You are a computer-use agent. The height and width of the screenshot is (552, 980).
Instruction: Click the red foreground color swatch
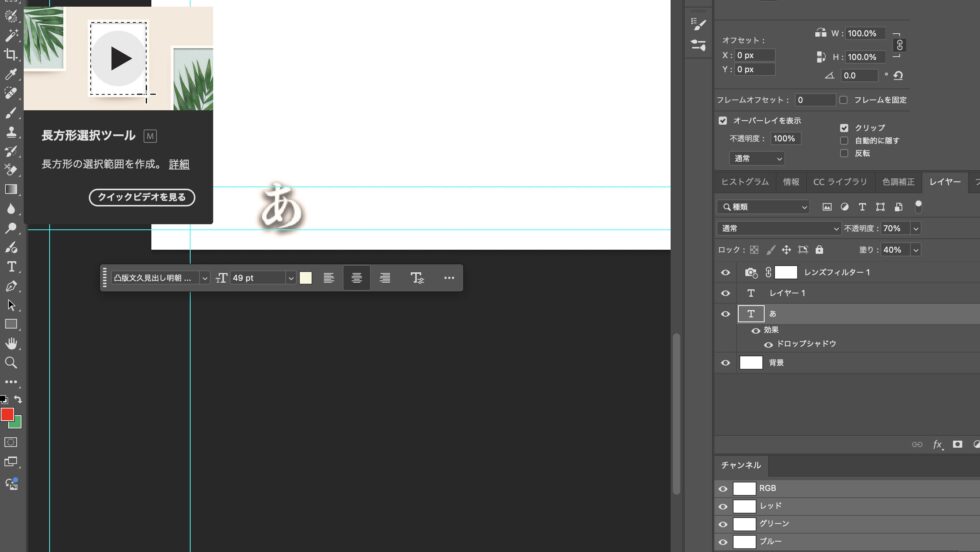tap(7, 414)
